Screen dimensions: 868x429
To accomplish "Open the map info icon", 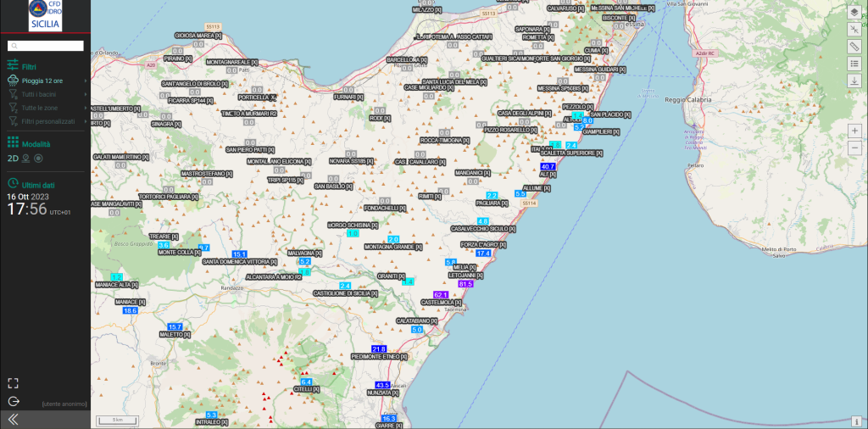I will tap(856, 421).
